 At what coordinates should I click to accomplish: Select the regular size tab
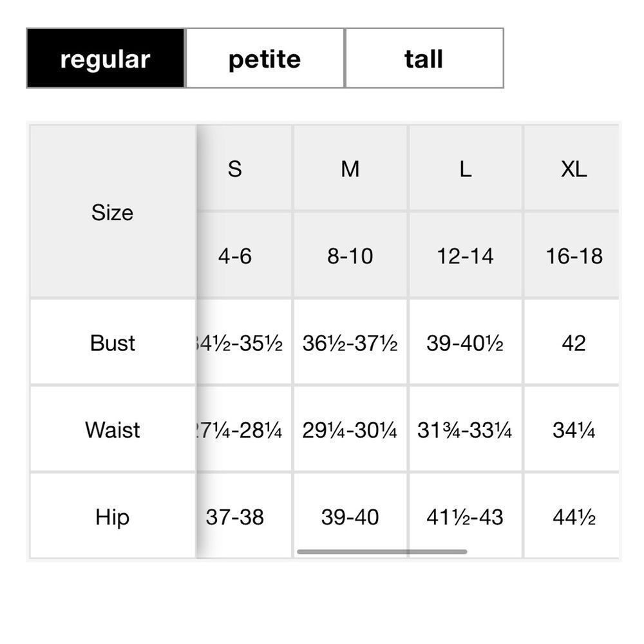tap(106, 59)
